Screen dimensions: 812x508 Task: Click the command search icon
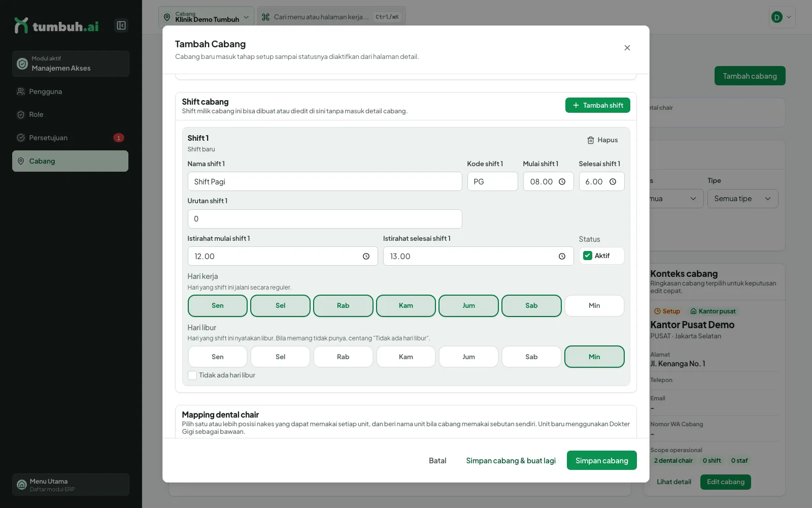tap(265, 17)
